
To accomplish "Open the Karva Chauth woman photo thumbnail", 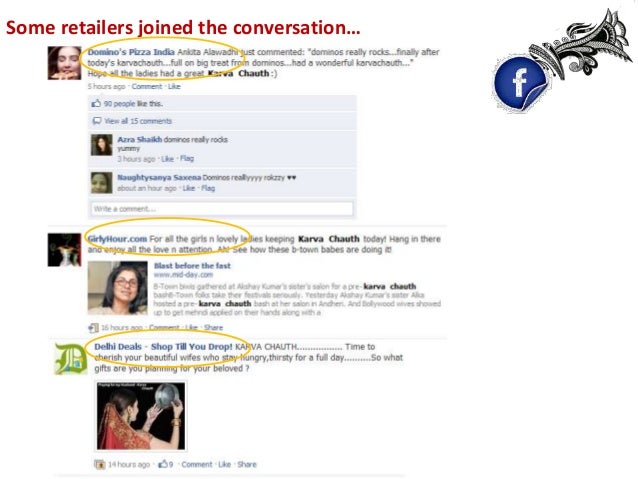I will click(141, 416).
